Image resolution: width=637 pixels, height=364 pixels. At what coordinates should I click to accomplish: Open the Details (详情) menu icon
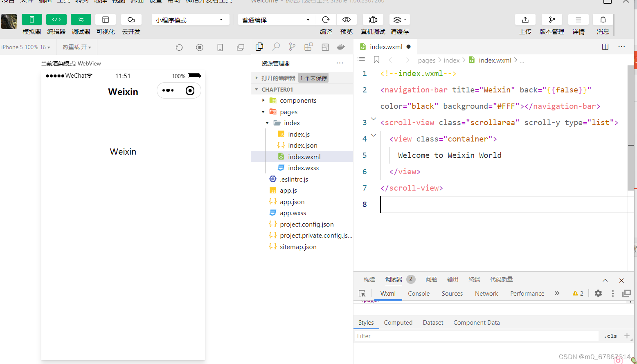[x=578, y=20]
